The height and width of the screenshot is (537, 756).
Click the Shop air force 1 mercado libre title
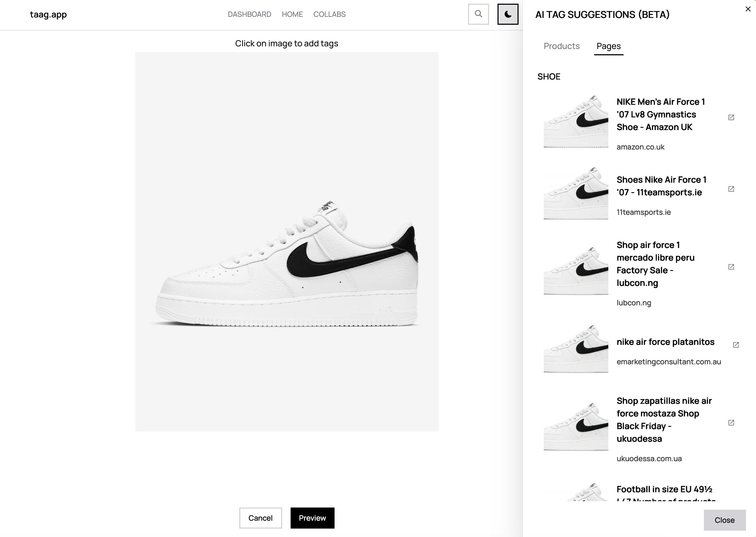[655, 263]
